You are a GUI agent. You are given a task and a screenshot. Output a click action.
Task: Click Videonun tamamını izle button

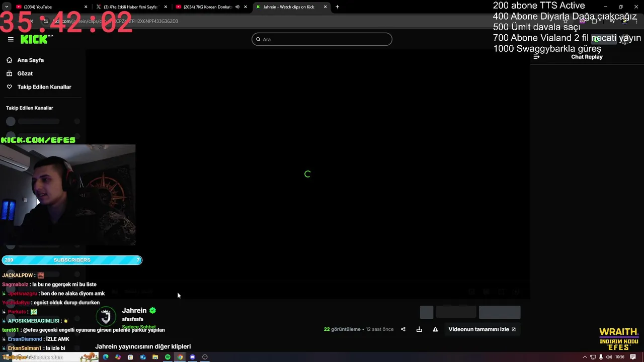pyautogui.click(x=482, y=329)
